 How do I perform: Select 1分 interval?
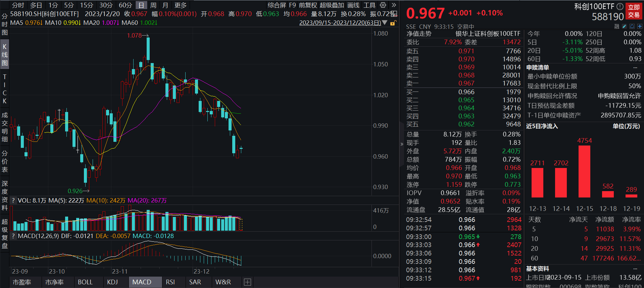pyautogui.click(x=53, y=5)
